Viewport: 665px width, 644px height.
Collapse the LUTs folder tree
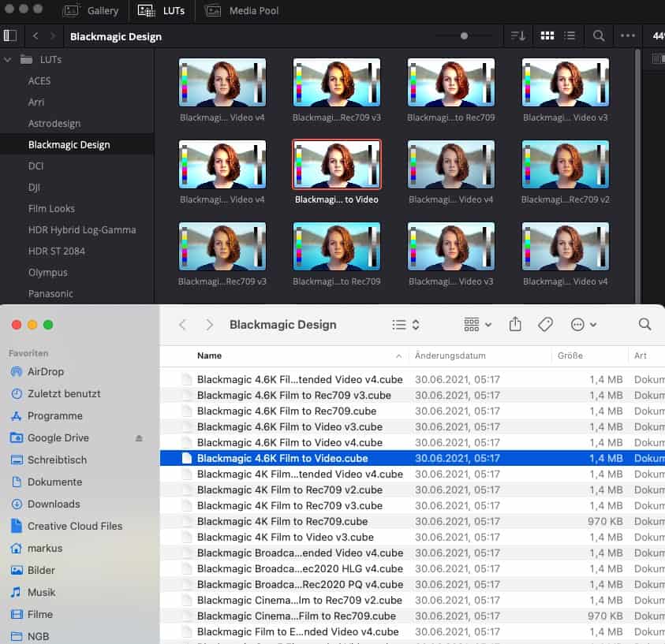(x=9, y=59)
